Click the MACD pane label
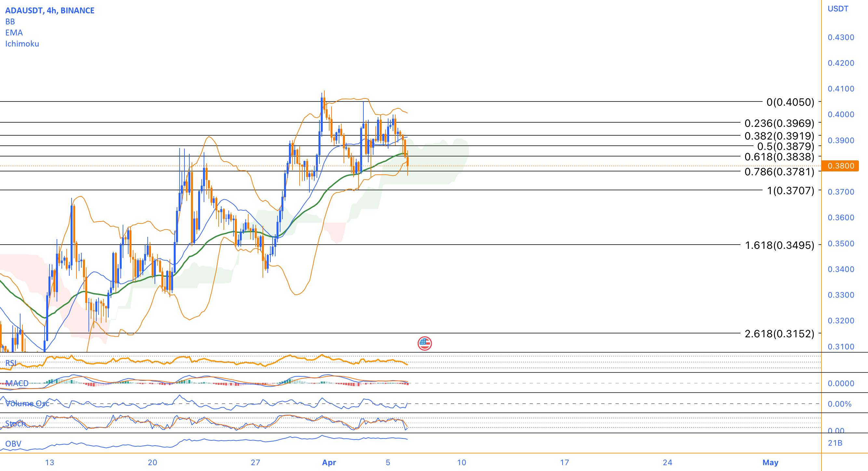This screenshot has width=868, height=471. pos(17,383)
